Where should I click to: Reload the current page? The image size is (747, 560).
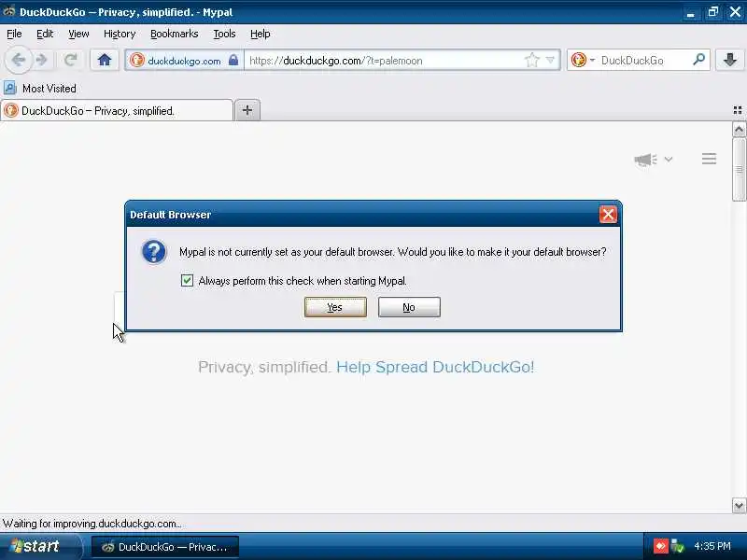[x=71, y=60]
